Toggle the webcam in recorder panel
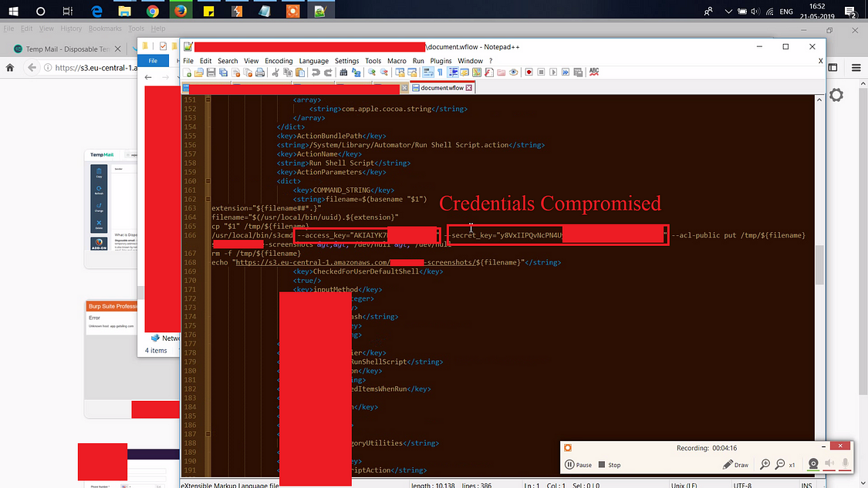Screen dimensions: 868x488 (813, 464)
